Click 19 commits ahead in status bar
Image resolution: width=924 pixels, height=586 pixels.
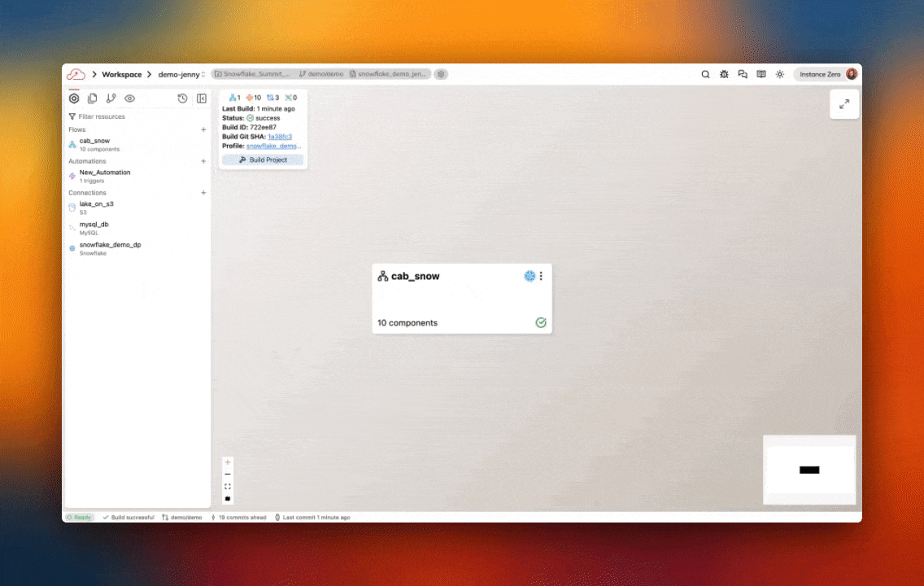pos(238,518)
